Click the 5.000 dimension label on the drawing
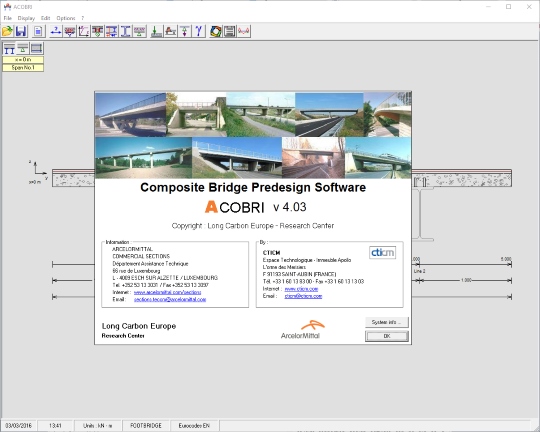 click(x=506, y=259)
